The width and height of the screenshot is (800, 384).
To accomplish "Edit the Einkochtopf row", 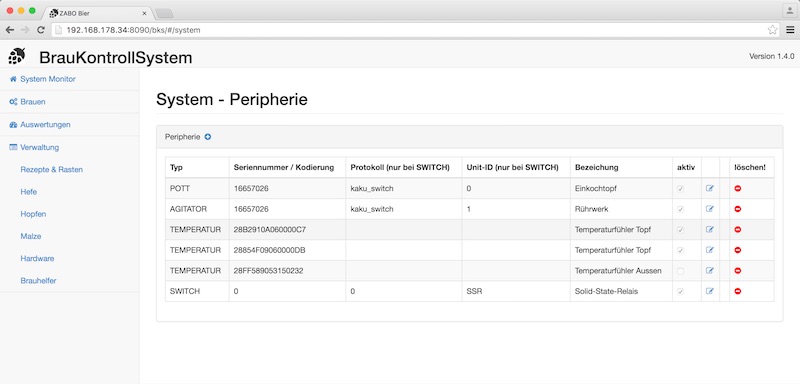I will 710,188.
